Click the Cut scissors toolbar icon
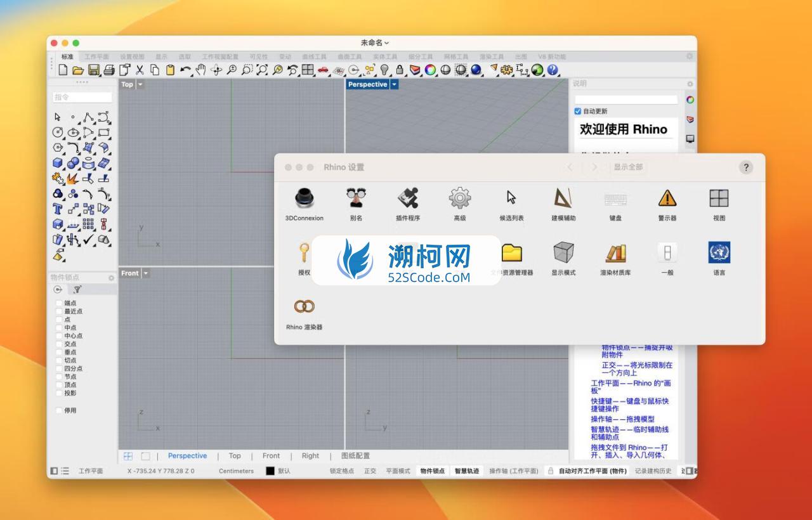The image size is (812, 520). coord(140,70)
